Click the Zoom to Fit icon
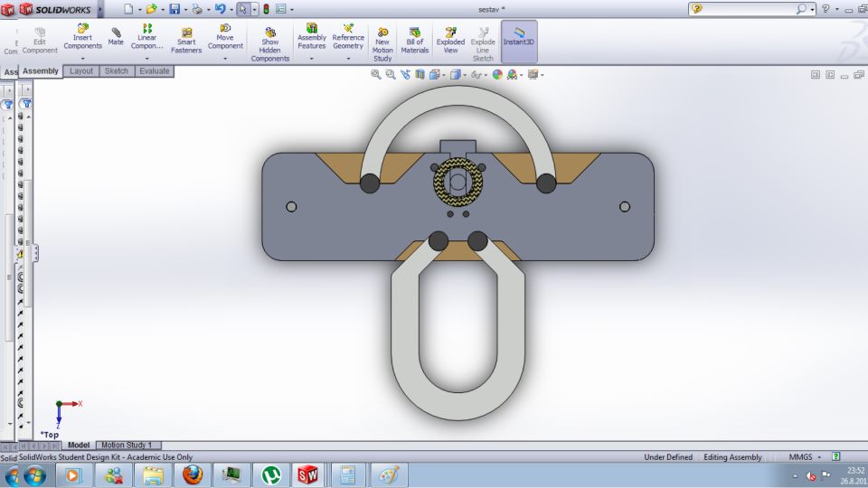Viewport: 868px width, 488px height. [376, 75]
